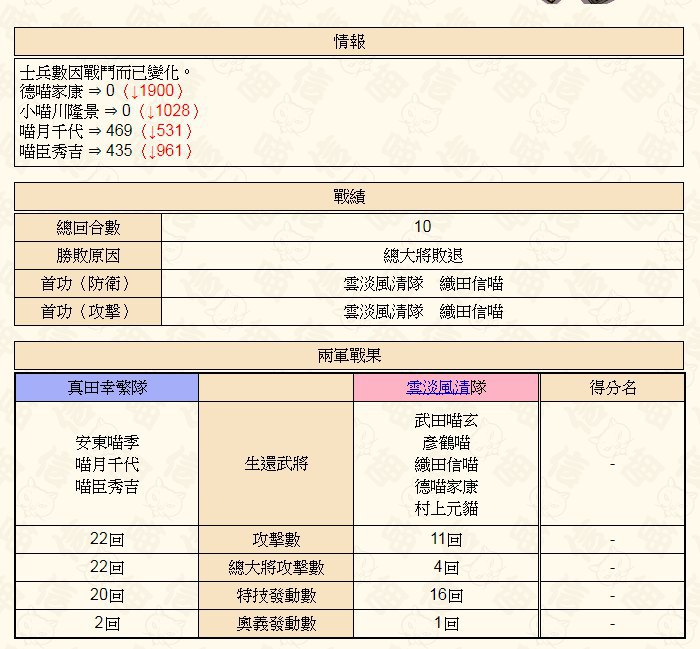The height and width of the screenshot is (649, 700).
Task: Click the 奧義發動數 row label
Action: [276, 623]
